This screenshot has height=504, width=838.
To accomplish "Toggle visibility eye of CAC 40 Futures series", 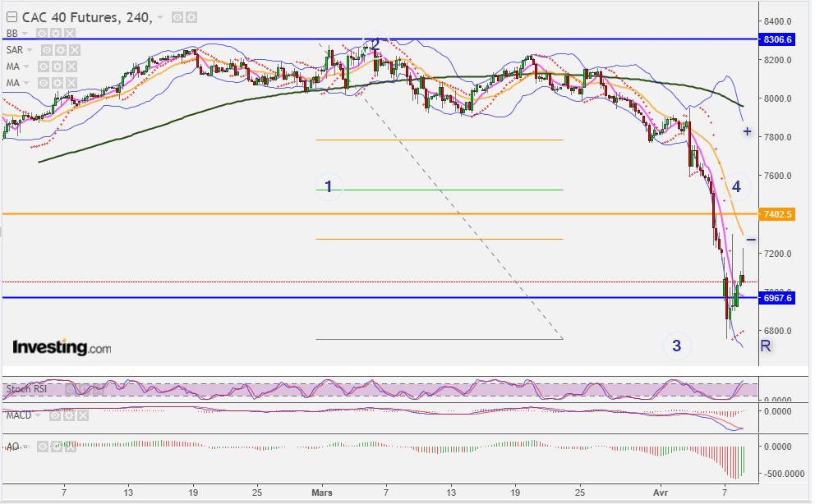I will tap(177, 17).
